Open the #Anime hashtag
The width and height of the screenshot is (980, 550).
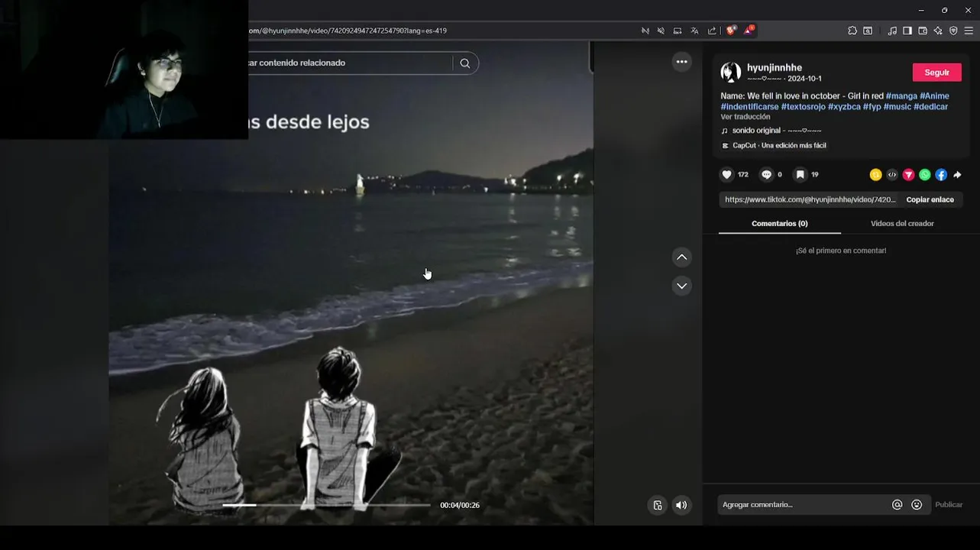point(934,95)
